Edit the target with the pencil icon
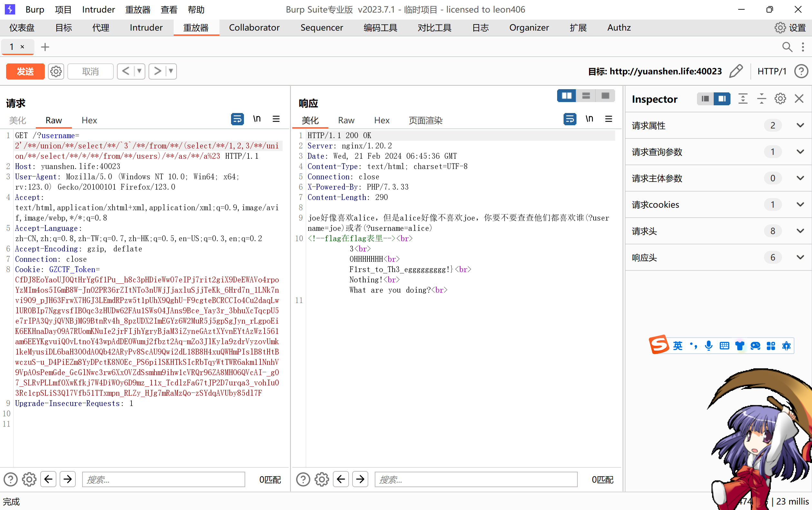 coord(736,71)
